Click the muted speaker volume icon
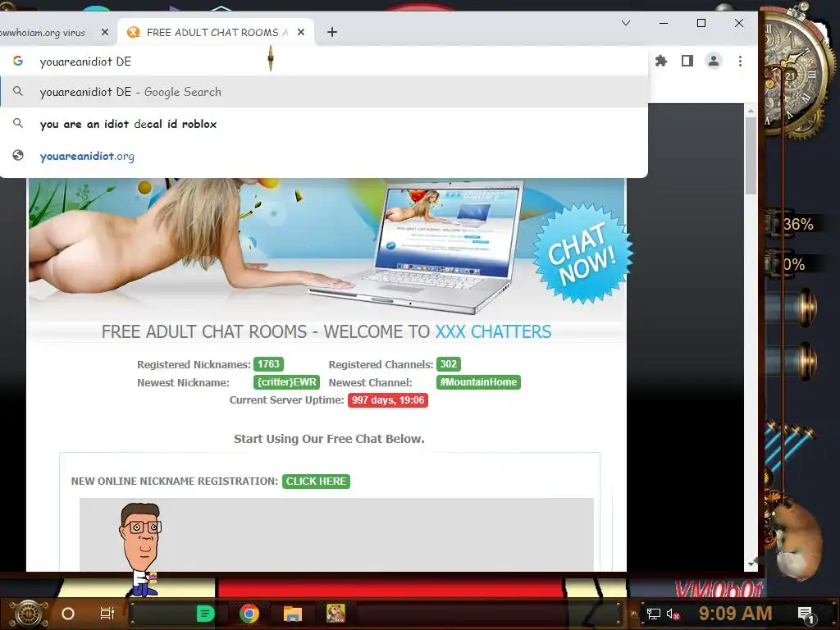The width and height of the screenshot is (840, 630). [x=673, y=614]
